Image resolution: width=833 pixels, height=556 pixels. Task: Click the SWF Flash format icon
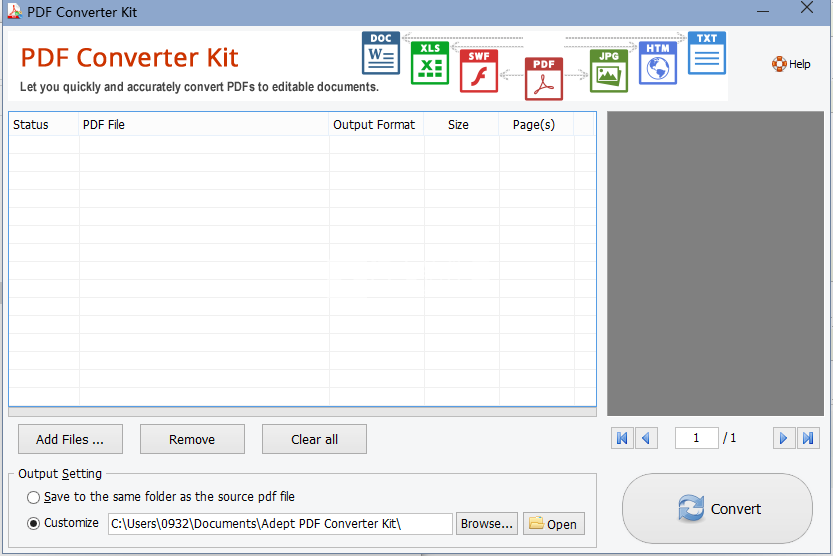click(479, 71)
